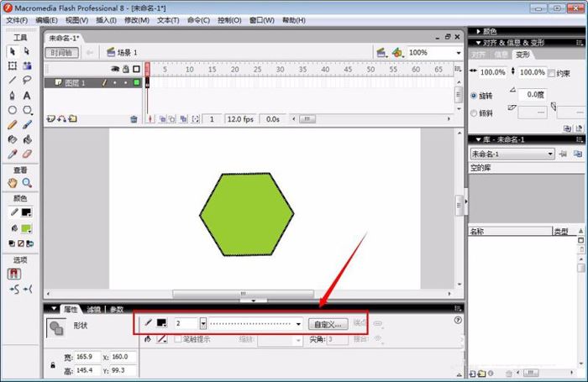Viewport: 588px width, 382px height.
Task: Open the toolbox green fill color swatch
Action: (26, 228)
